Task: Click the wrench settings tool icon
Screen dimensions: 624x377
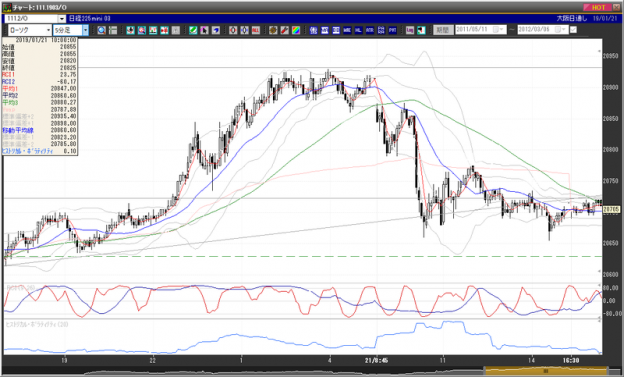Action: tap(284, 30)
